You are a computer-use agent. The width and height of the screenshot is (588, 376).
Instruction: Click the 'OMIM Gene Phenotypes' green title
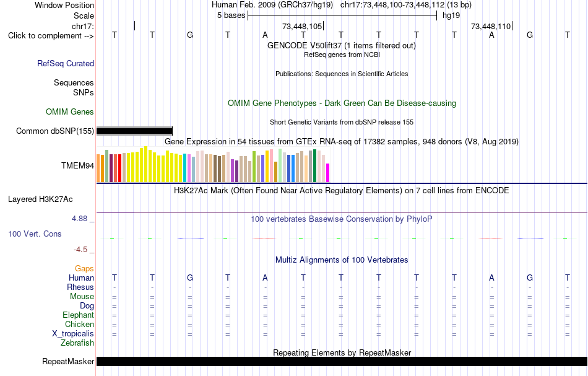342,103
